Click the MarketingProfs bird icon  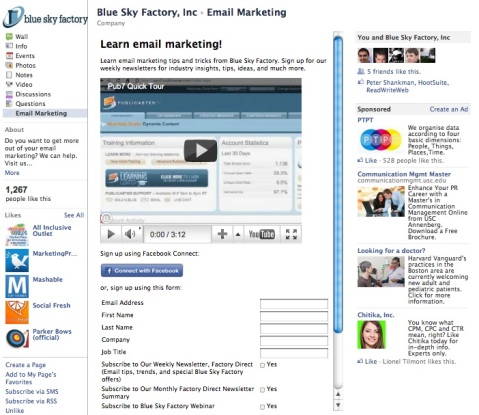17,260
